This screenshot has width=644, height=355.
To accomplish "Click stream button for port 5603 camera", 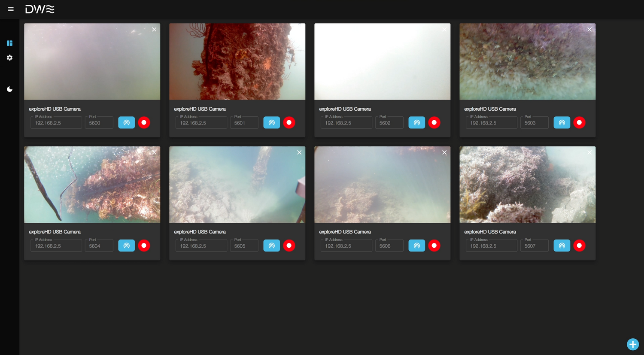I will click(562, 123).
